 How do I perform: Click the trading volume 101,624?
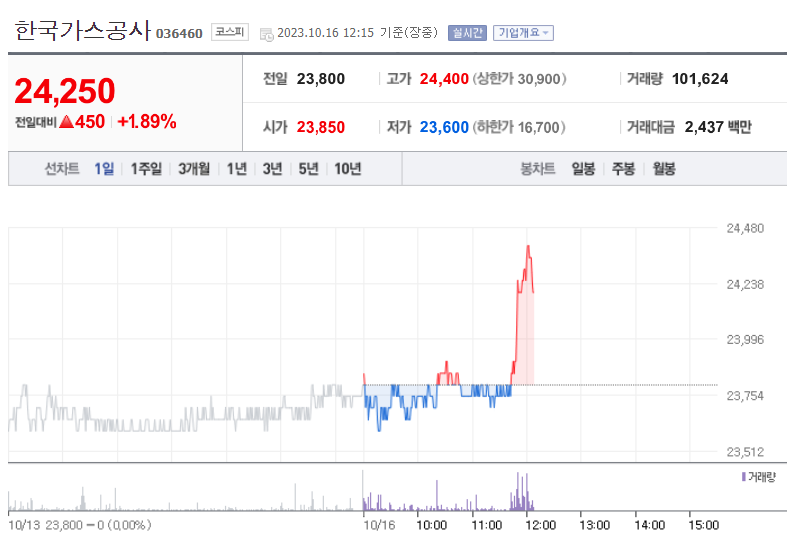[x=700, y=79]
